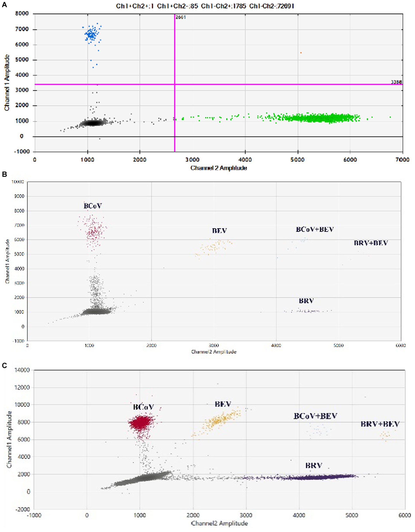Click the '7000' x-axis tick in panel A

click(403, 160)
